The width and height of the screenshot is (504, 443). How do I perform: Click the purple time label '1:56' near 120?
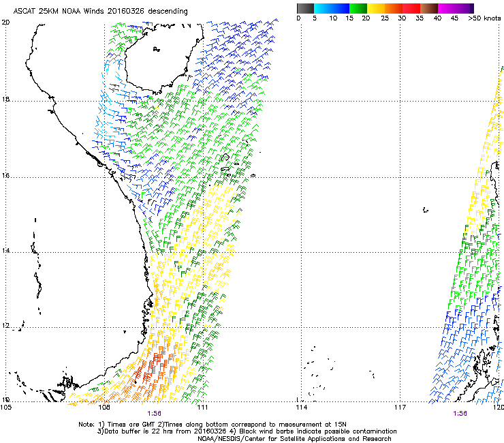click(460, 414)
